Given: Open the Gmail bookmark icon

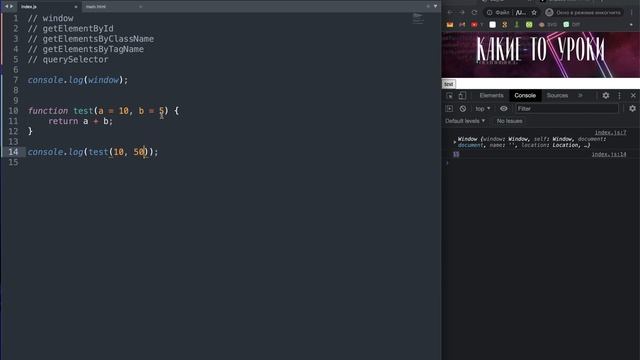Looking at the screenshot, I should click(x=462, y=24).
